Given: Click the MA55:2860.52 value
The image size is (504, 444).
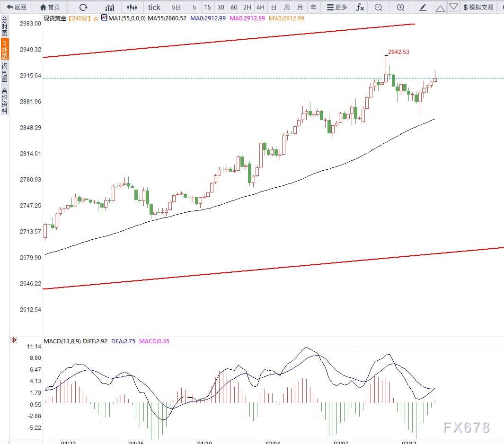Looking at the screenshot, I should pyautogui.click(x=167, y=18).
